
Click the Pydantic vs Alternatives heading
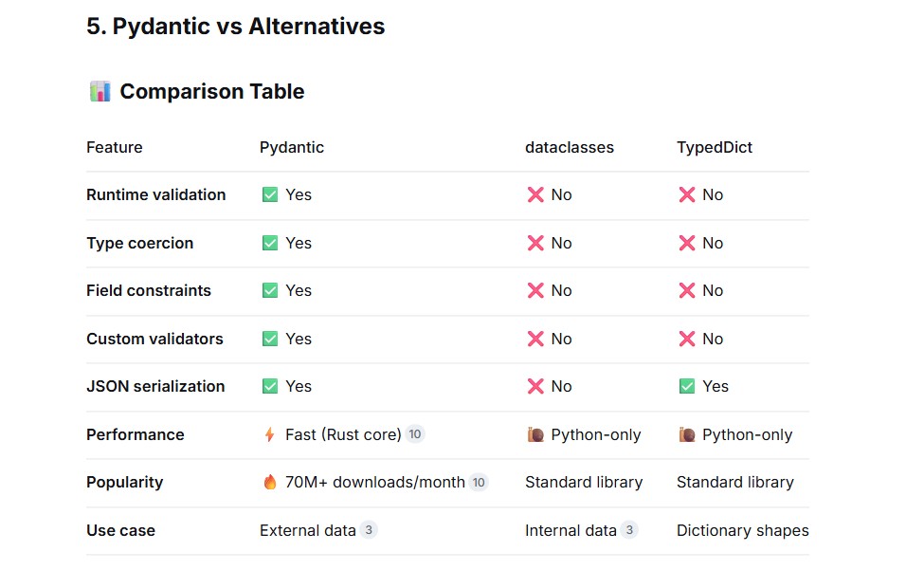point(236,27)
